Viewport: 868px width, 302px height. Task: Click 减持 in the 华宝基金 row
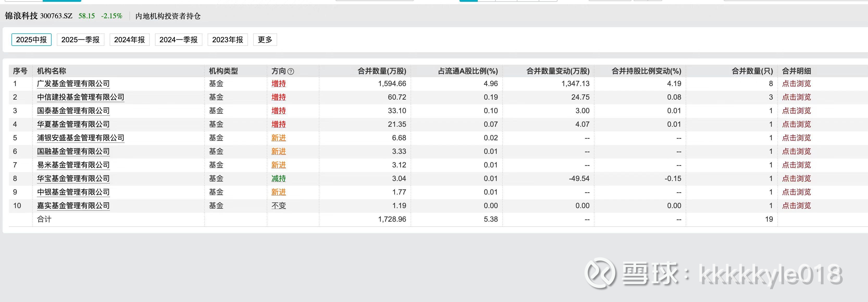point(279,178)
